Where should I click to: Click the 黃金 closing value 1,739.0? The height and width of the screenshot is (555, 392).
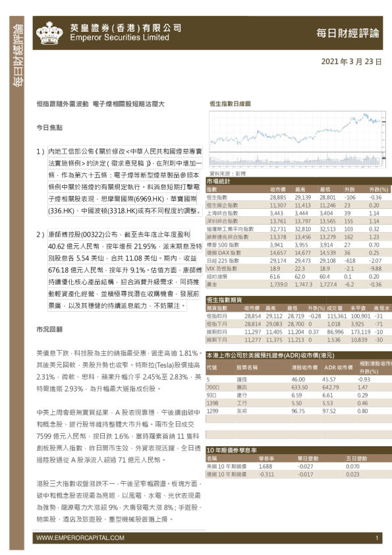tap(279, 284)
